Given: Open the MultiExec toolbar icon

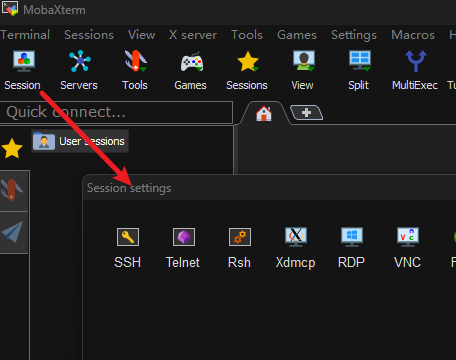Looking at the screenshot, I should [x=415, y=70].
